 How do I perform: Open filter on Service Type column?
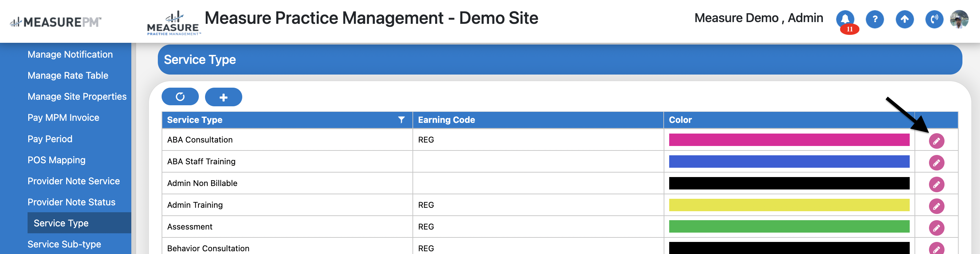[x=401, y=120]
